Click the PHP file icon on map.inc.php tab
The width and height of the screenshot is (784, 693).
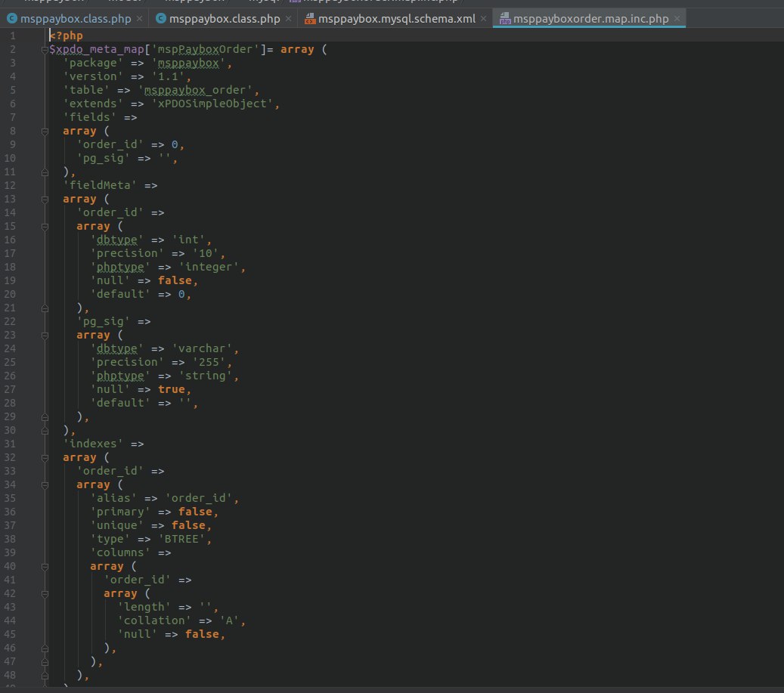[x=505, y=19]
